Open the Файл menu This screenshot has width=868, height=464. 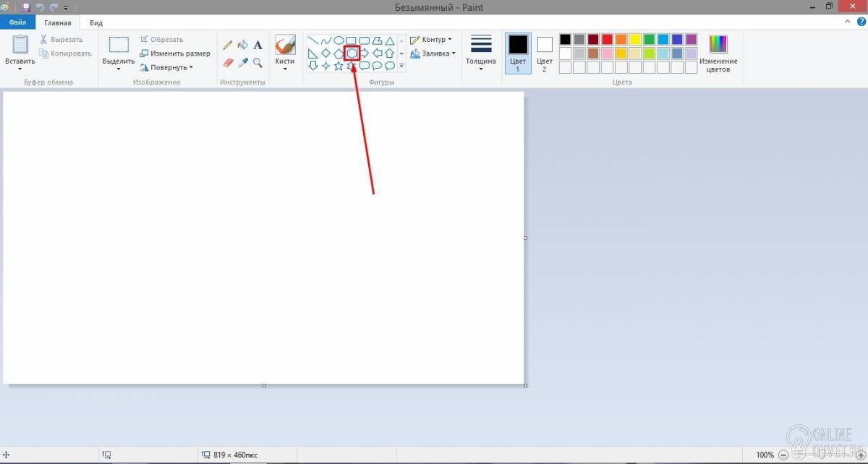point(18,22)
